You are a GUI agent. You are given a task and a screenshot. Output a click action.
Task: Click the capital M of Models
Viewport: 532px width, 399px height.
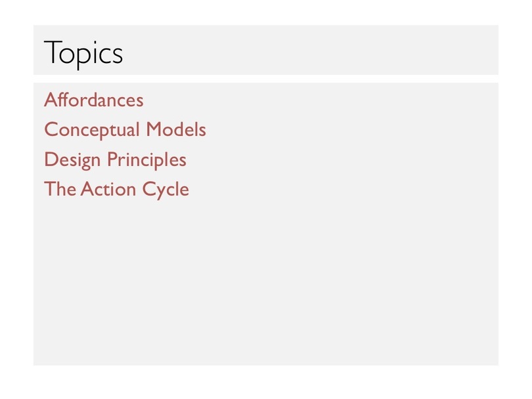[x=153, y=129]
